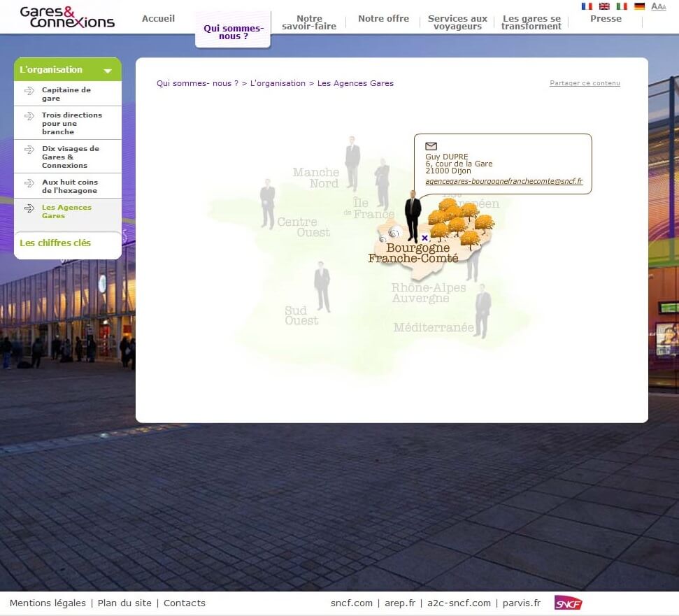Switch language with the British flag
Image resolution: width=679 pixels, height=616 pixels.
coord(604,6)
